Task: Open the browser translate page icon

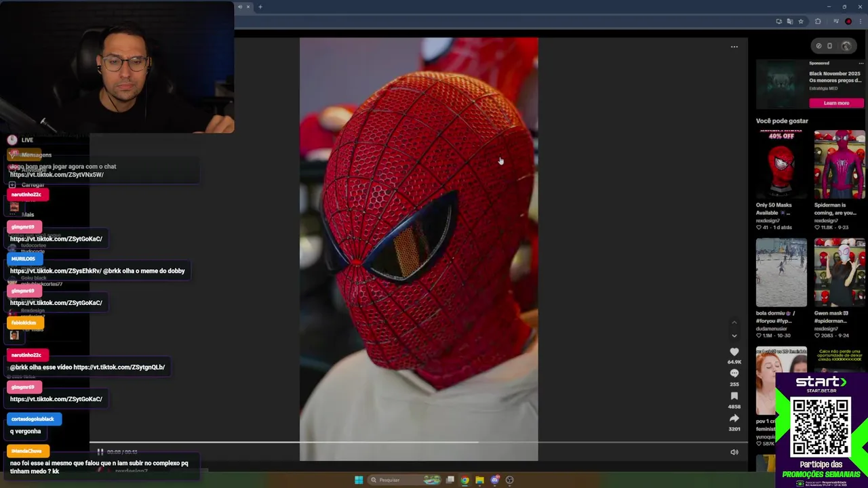Action: click(789, 21)
